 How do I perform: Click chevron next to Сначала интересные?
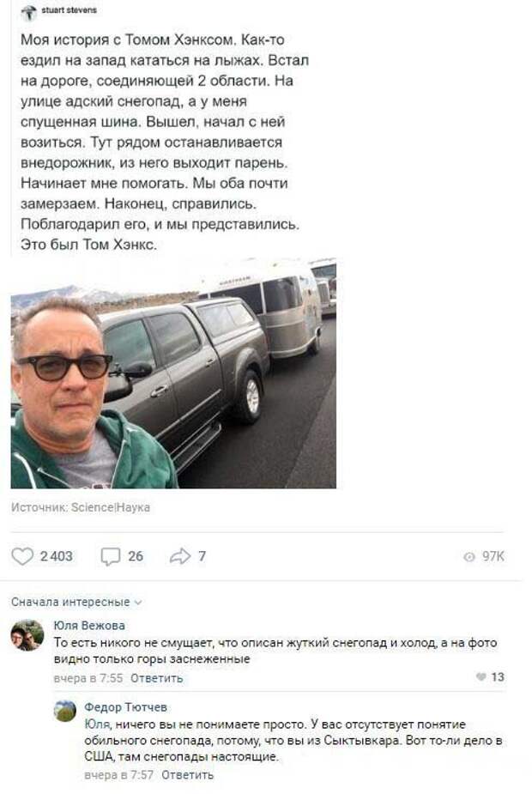click(138, 603)
